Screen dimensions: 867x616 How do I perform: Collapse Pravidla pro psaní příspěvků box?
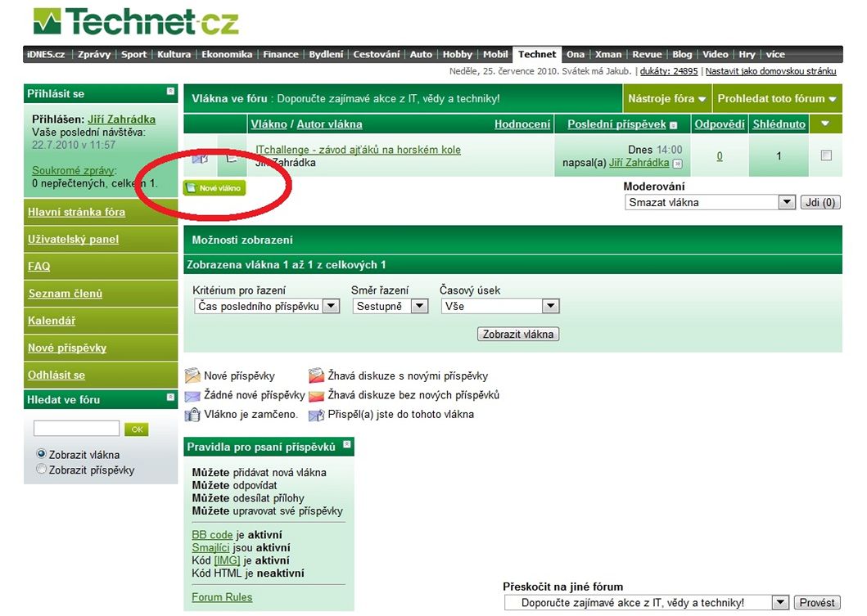coord(347,445)
